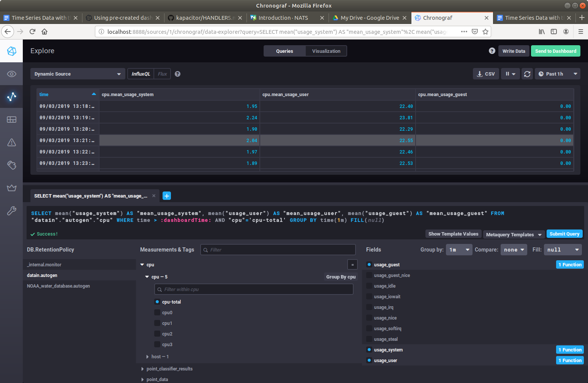Open Alerting triangle icon in sidebar

(11, 142)
